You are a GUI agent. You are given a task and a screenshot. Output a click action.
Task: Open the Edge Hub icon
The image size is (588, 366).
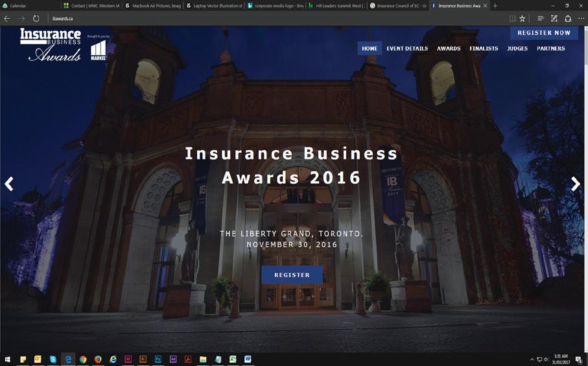click(541, 18)
